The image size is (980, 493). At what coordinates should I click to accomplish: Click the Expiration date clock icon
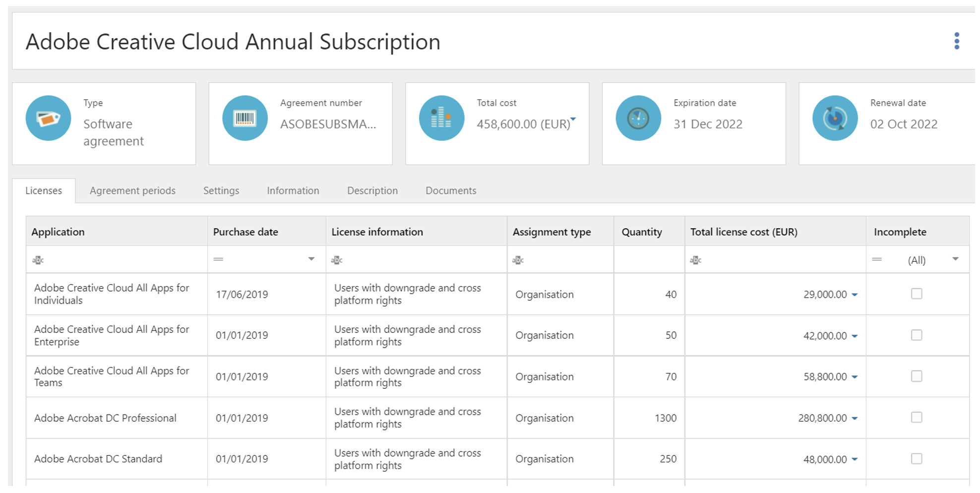638,118
